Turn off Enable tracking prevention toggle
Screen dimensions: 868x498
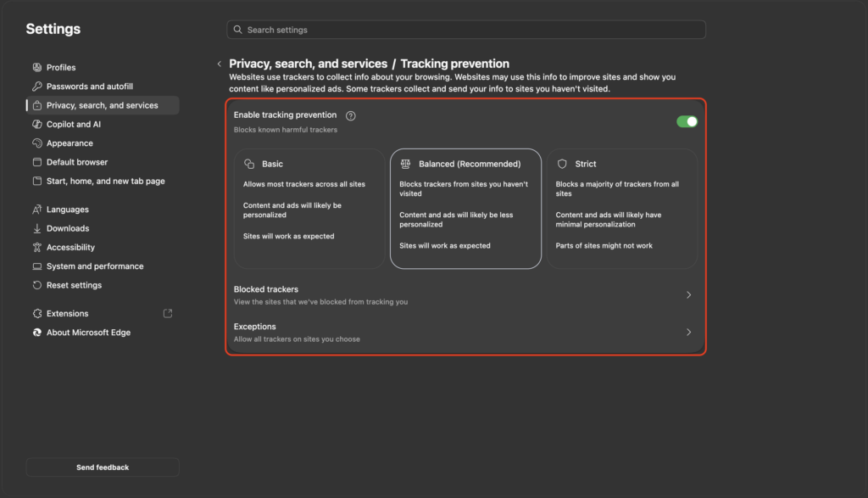[687, 121]
